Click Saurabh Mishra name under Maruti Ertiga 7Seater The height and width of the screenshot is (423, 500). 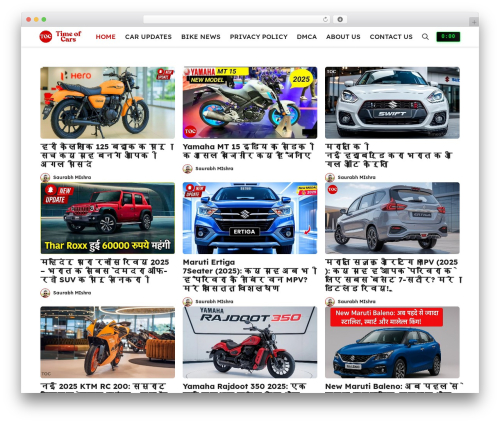tap(214, 302)
